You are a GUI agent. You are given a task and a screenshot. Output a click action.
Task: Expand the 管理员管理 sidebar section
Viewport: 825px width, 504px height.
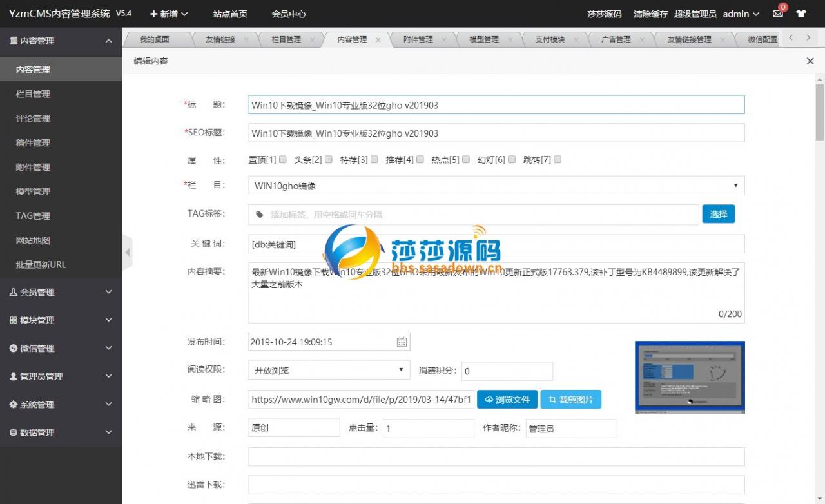click(61, 376)
